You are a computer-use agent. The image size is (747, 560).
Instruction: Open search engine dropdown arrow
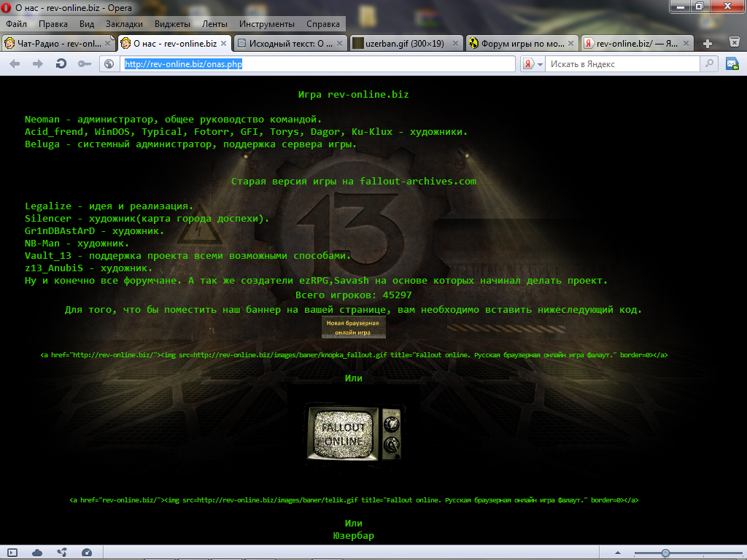[x=541, y=64]
